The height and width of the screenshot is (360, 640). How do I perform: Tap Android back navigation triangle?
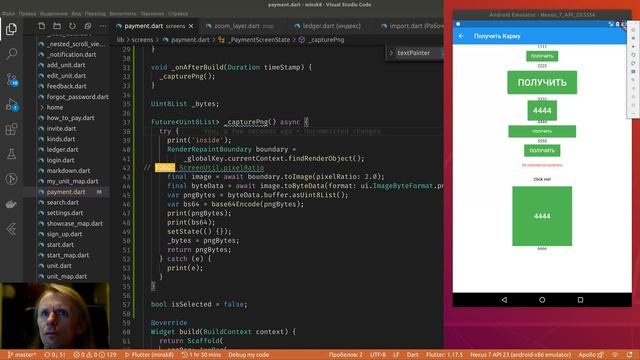(504, 300)
